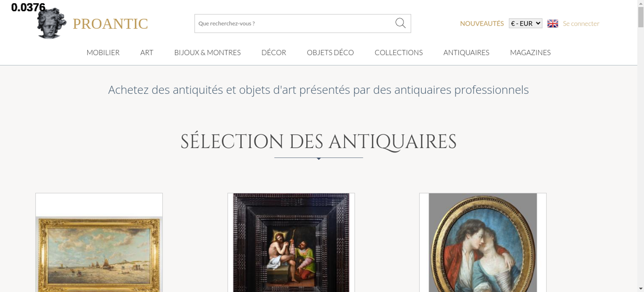This screenshot has width=644, height=292.
Task: Open the Objets Déco menu
Action: point(330,52)
